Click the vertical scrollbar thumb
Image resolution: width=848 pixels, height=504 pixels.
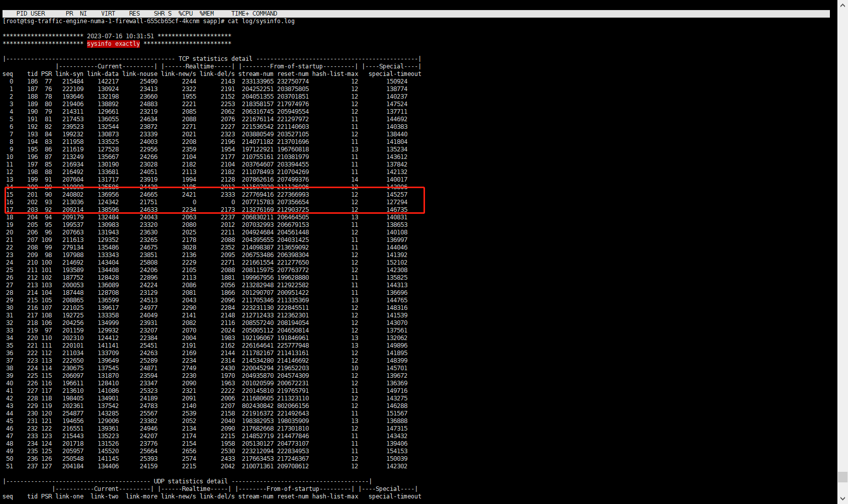coord(842,477)
